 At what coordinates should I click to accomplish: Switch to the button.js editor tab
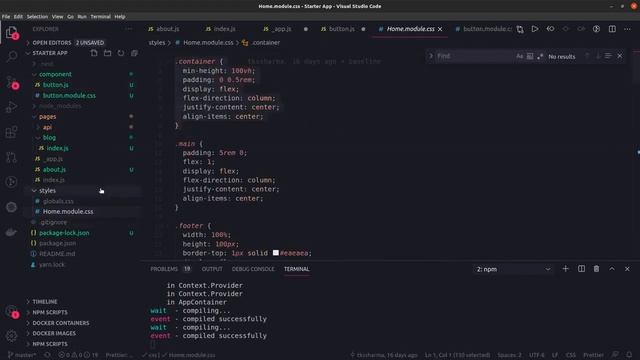pyautogui.click(x=342, y=29)
